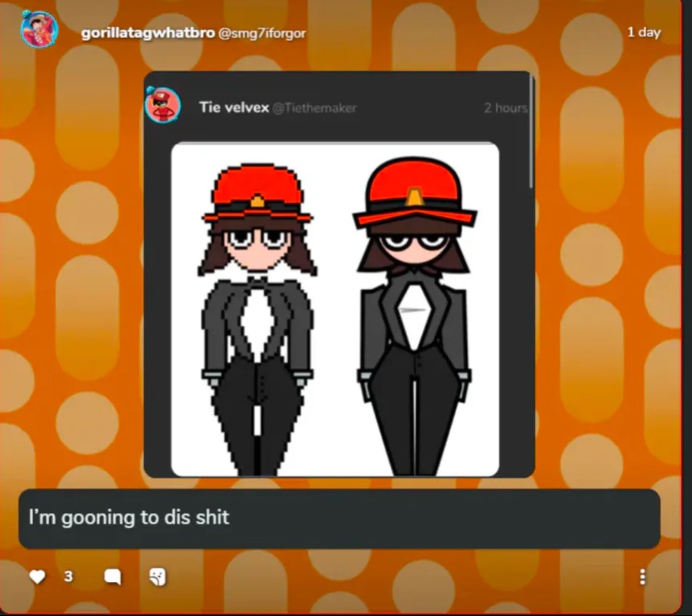The image size is (692, 616).
Task: Open the @smg7iforgor handle link
Action: (262, 34)
